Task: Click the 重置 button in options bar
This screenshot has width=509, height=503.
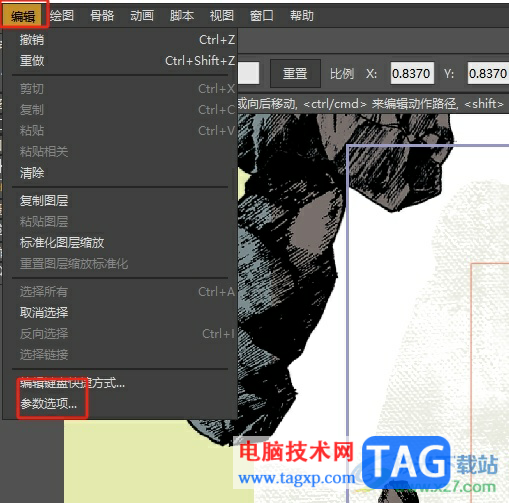Action: (x=295, y=73)
